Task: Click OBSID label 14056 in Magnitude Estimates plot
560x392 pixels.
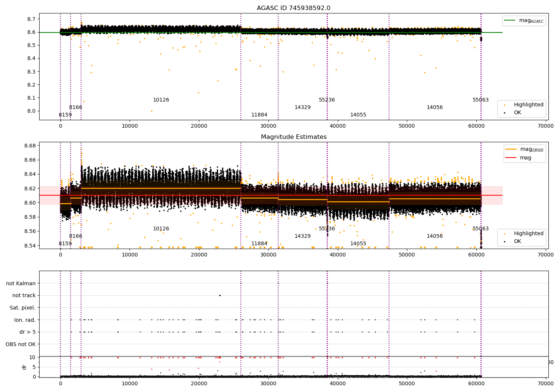Action: coord(435,236)
